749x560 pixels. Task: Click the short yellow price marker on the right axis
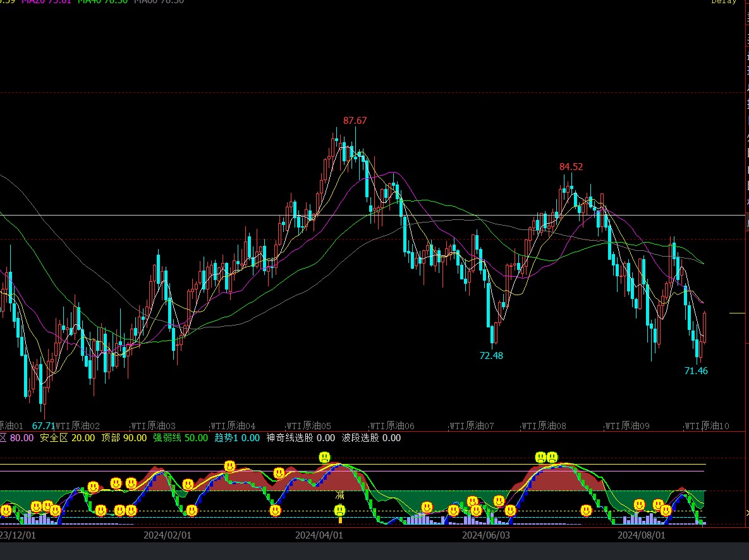point(737,313)
